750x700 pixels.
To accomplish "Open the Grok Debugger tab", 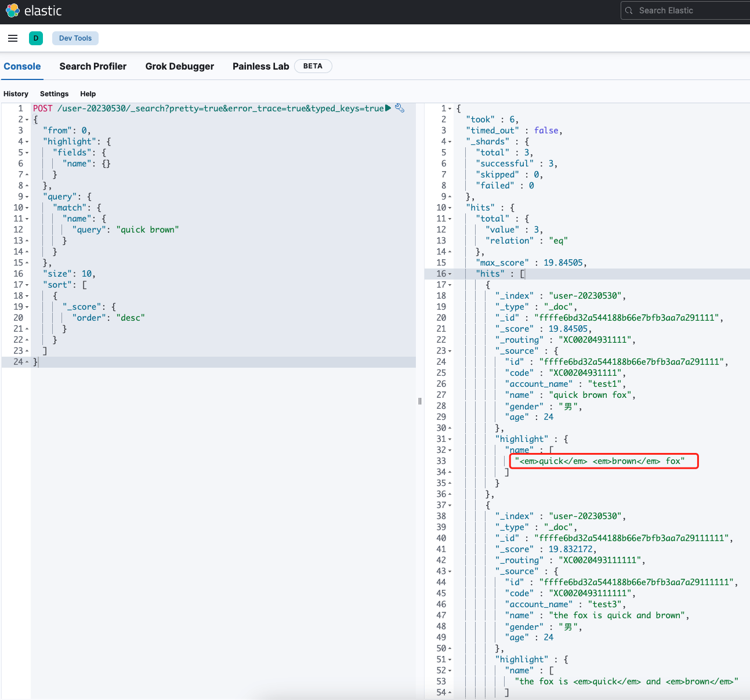I will coord(179,66).
